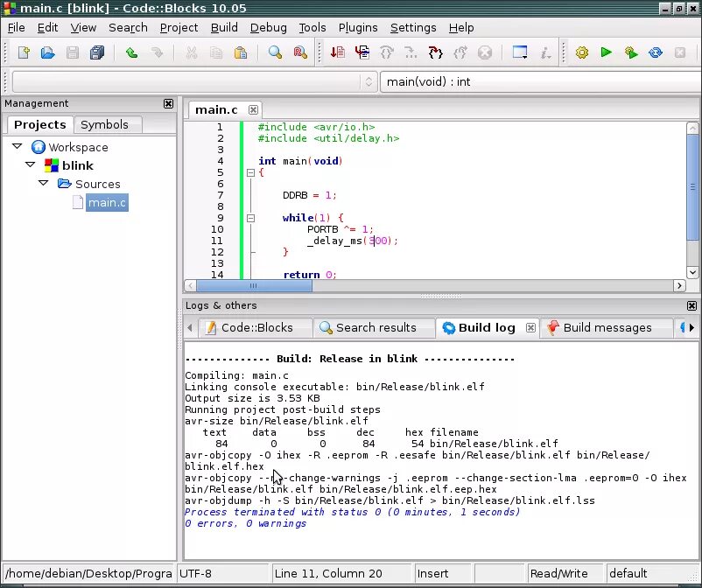Viewport: 702px width, 588px height.
Task: Open the Plugins menu
Action: tap(358, 28)
